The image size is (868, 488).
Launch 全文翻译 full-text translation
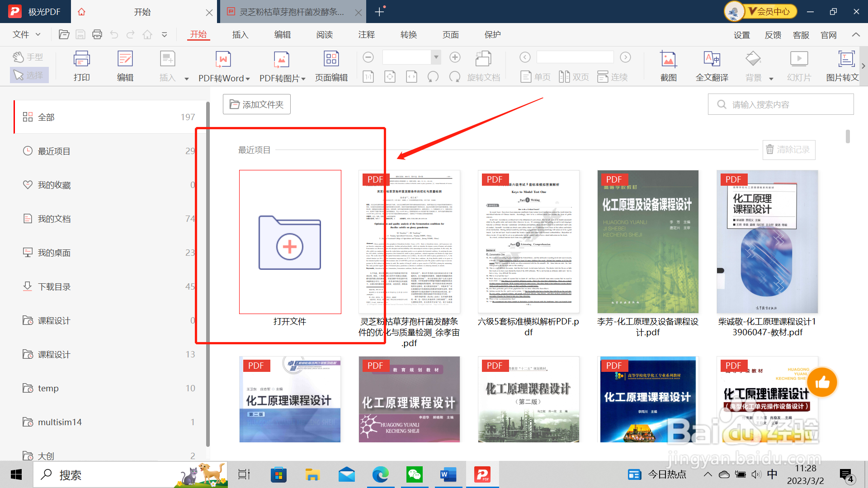click(x=711, y=66)
